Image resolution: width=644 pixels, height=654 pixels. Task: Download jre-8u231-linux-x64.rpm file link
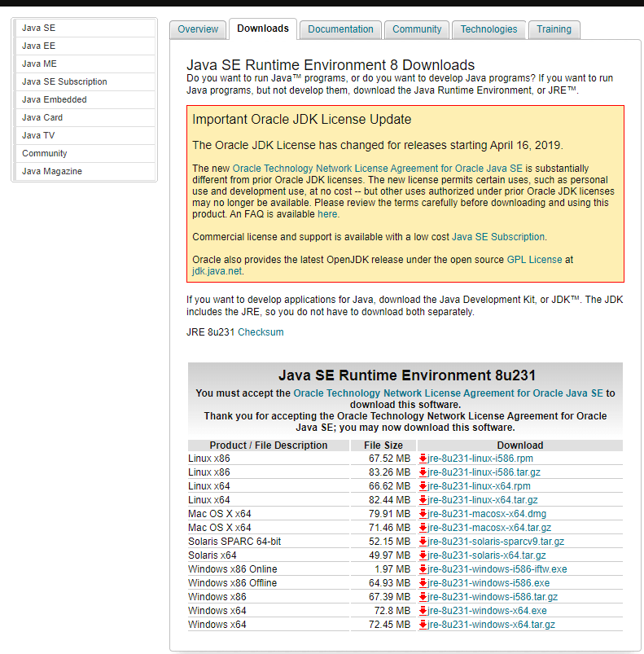[479, 486]
